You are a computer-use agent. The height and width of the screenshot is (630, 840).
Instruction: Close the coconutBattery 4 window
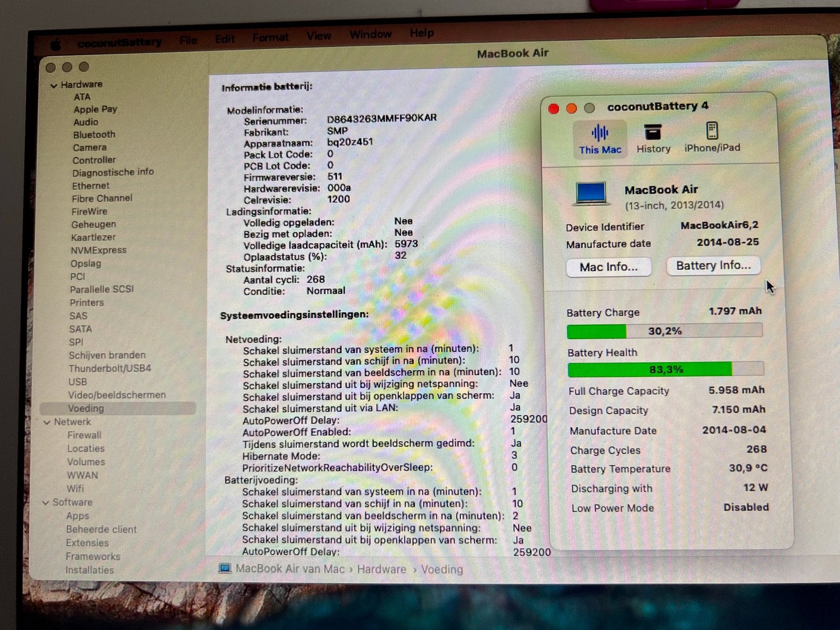tap(553, 109)
